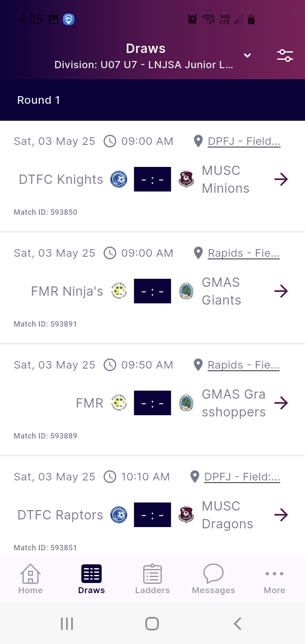Open DTFC Knights vs MUSC Minions match arrow

(x=281, y=179)
